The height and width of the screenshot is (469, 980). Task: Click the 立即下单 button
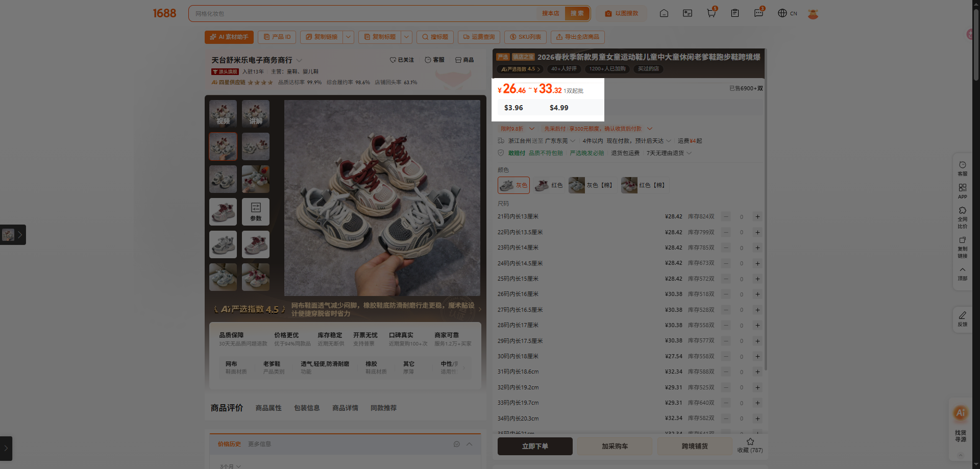tap(535, 446)
